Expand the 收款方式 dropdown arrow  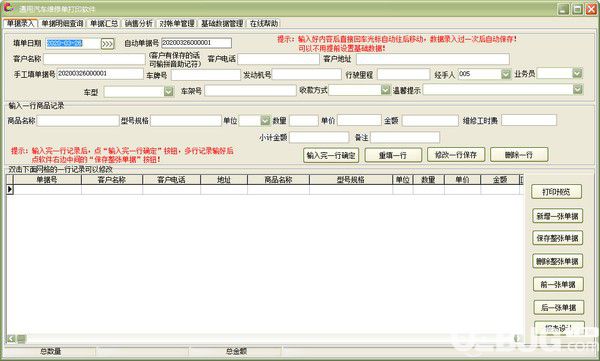pos(385,90)
